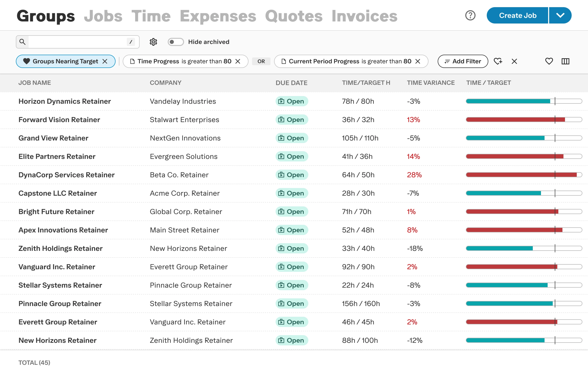The image size is (588, 375).
Task: Click the Create Job button
Action: pos(517,16)
